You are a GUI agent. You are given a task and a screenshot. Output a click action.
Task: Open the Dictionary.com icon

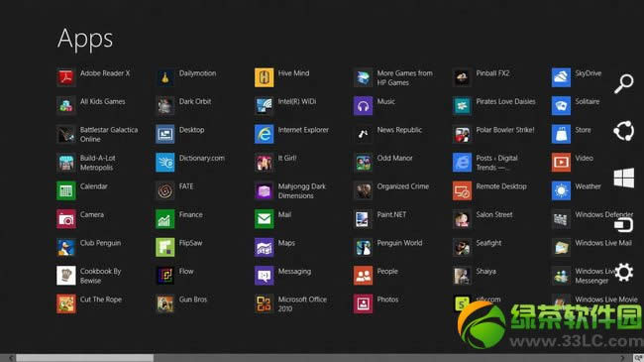[165, 163]
